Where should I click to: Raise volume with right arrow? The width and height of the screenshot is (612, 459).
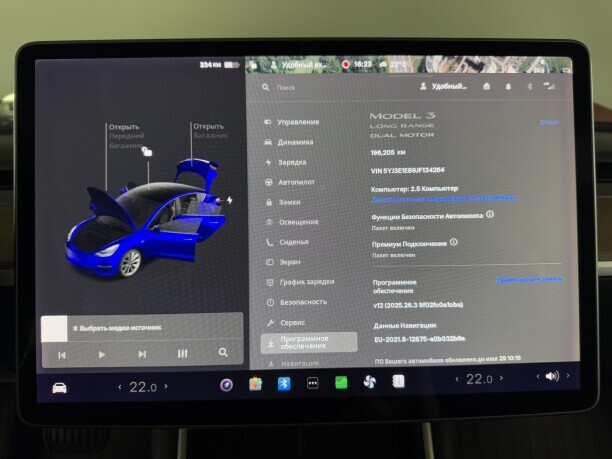tap(568, 376)
